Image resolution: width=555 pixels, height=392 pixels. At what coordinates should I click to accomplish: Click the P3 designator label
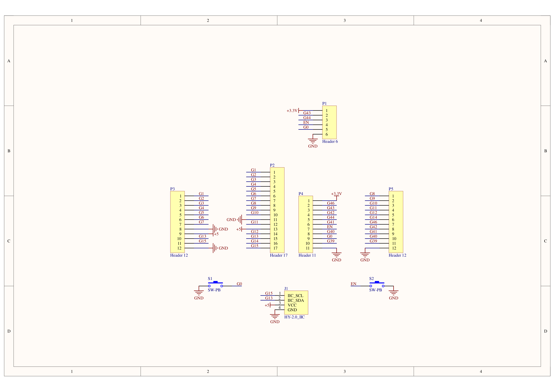(x=172, y=189)
